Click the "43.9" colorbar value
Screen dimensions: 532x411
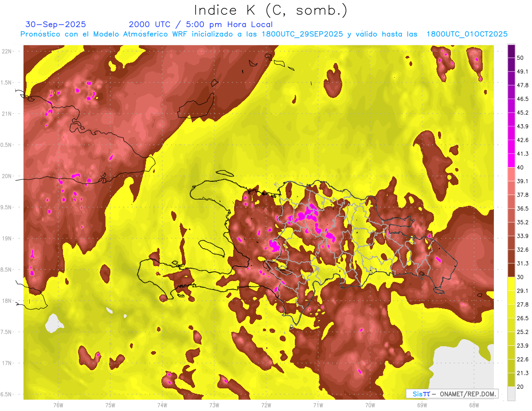(x=523, y=126)
